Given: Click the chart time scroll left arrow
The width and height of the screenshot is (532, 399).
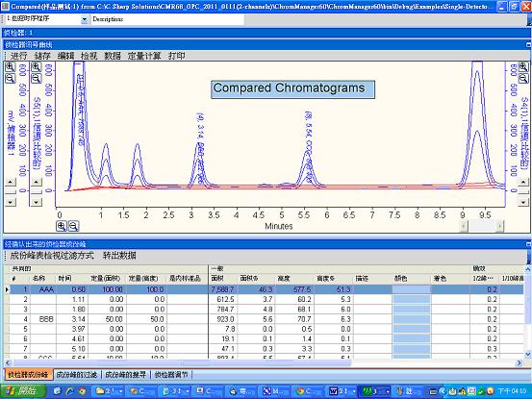Looking at the screenshot, I should [464, 226].
